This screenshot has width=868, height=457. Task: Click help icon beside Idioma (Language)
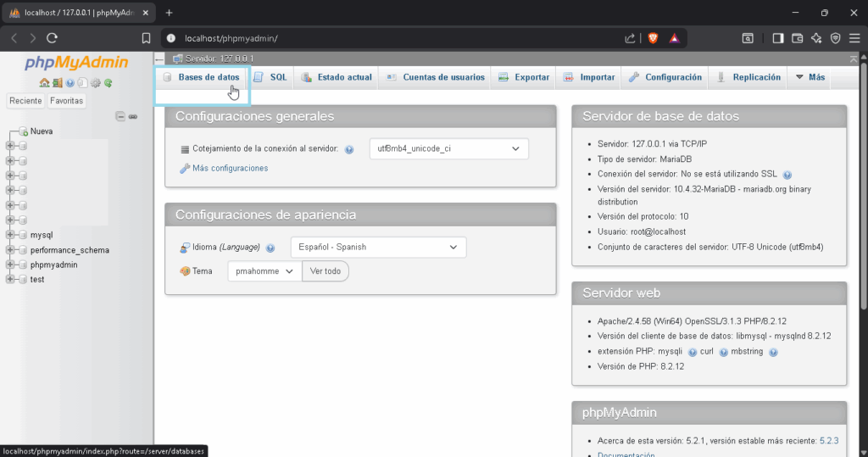pos(270,248)
